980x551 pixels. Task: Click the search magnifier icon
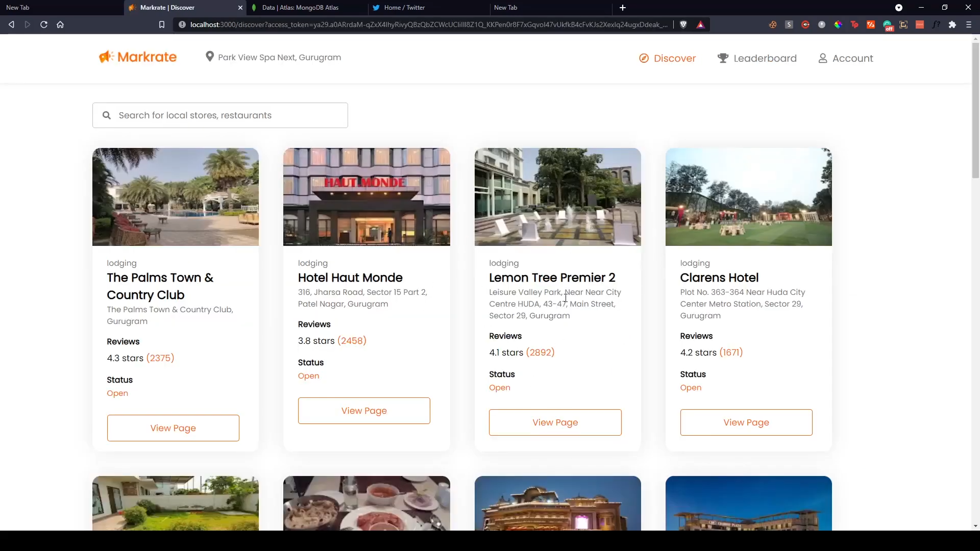(x=107, y=115)
